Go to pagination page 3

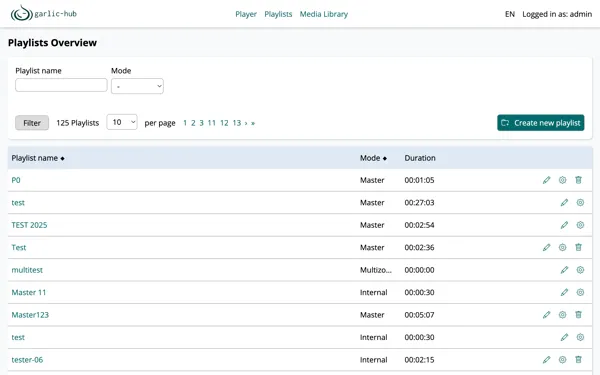201,123
